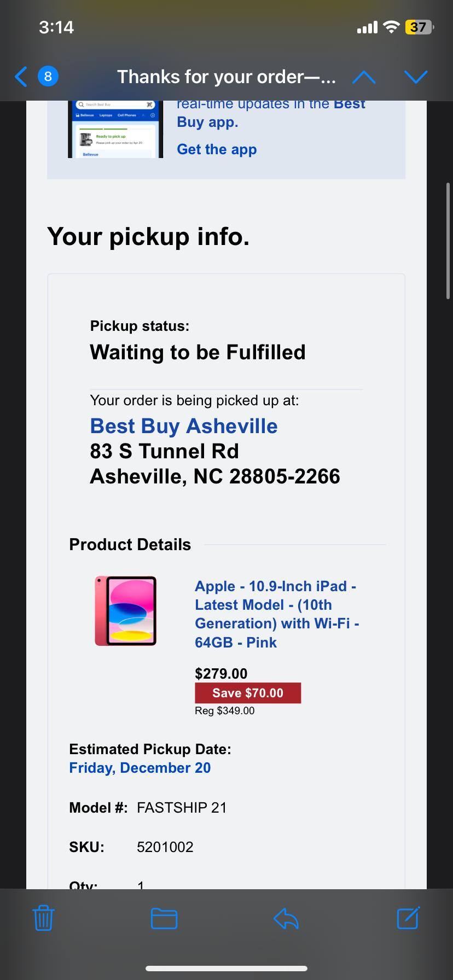Delete email using the trash icon
The height and width of the screenshot is (980, 453).
(43, 918)
